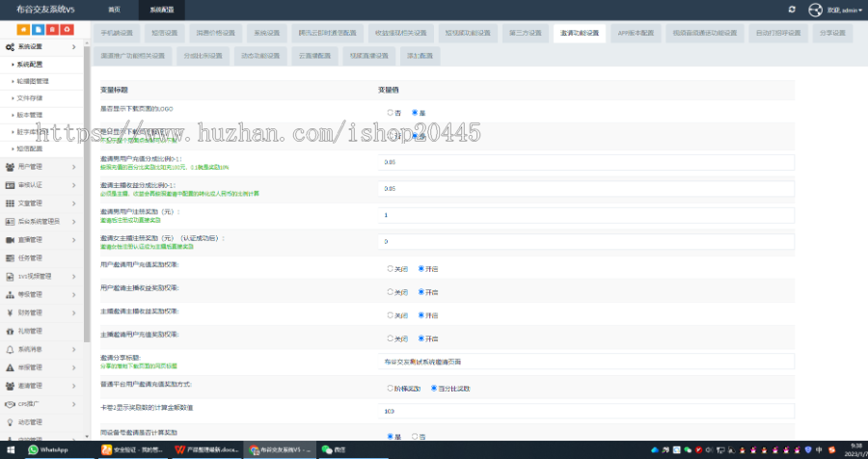Open the 添加配置 tab

point(420,56)
